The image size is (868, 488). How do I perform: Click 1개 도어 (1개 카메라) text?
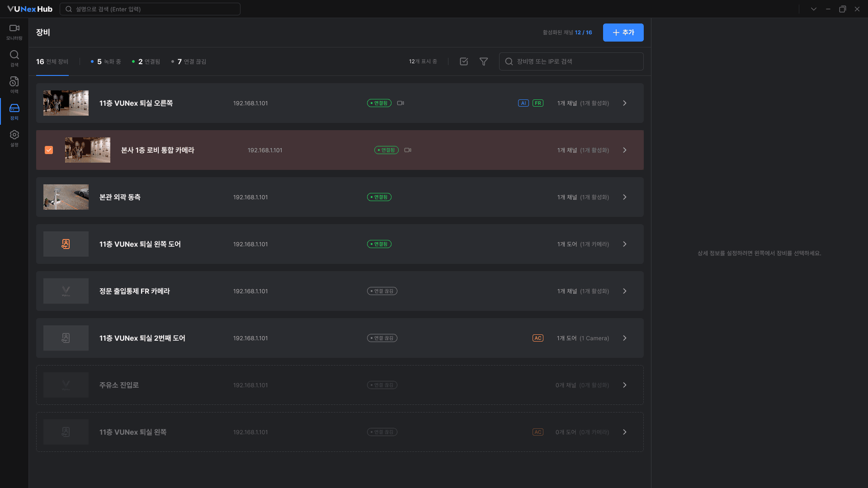(x=583, y=244)
